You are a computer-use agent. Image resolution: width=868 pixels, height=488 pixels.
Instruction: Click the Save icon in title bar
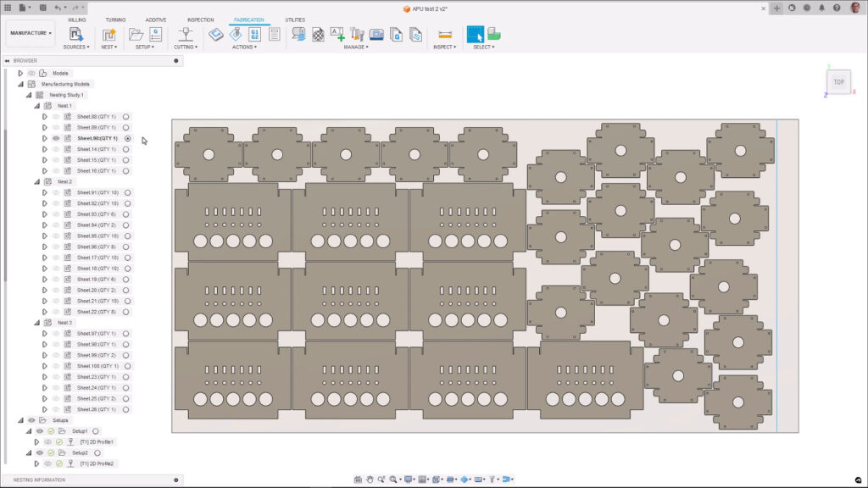tap(42, 8)
